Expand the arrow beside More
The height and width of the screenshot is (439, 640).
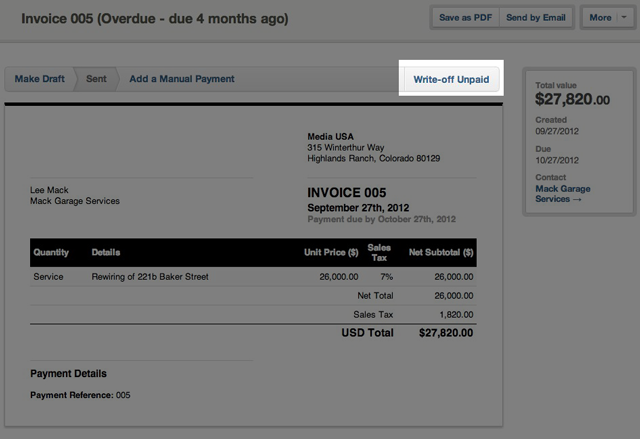(x=623, y=18)
